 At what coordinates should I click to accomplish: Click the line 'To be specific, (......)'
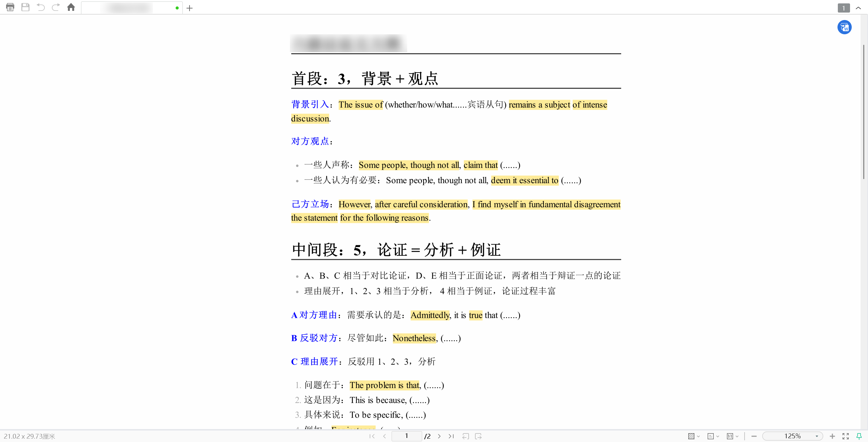(388, 415)
